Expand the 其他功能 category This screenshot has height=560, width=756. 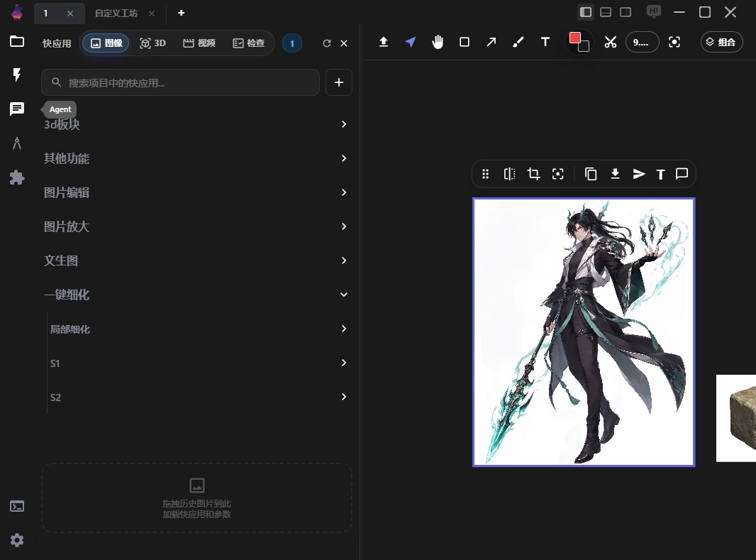click(x=196, y=158)
